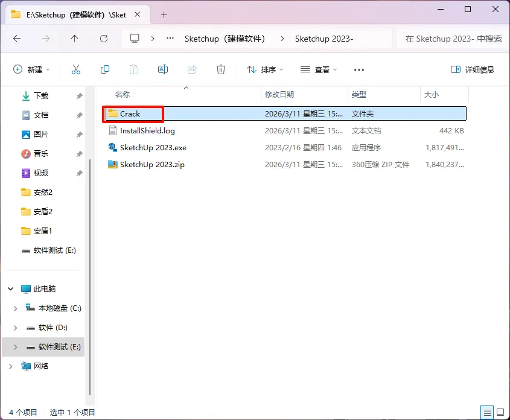Open 文档 in the sidebar
The image size is (510, 420).
(x=41, y=115)
